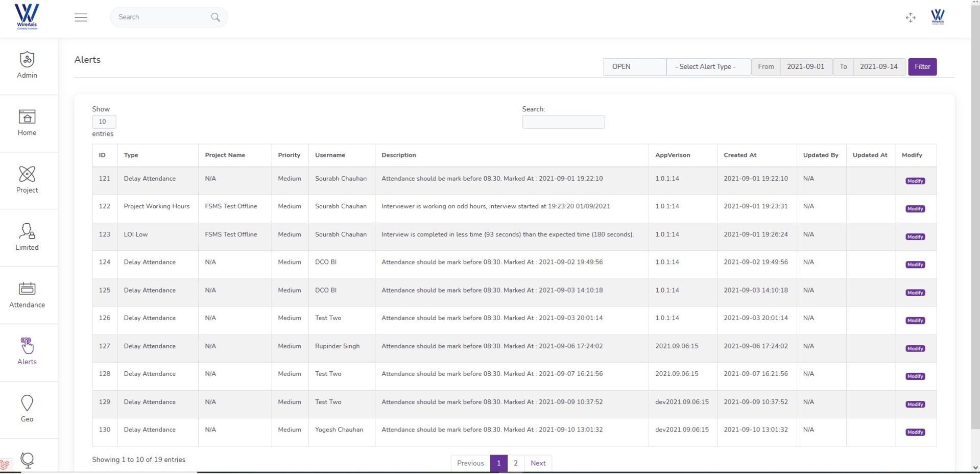The width and height of the screenshot is (980, 474).
Task: Click the Next pagination link
Action: pos(538,463)
